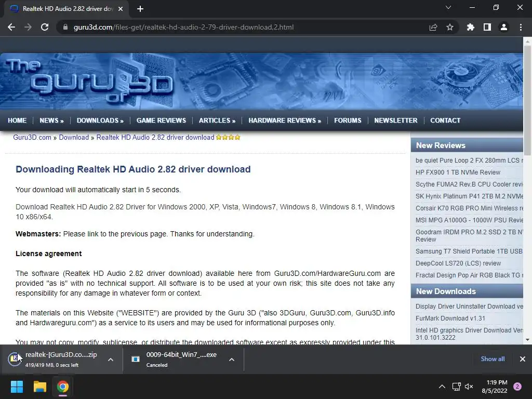Open ARTICLES navigation menu

(217, 121)
